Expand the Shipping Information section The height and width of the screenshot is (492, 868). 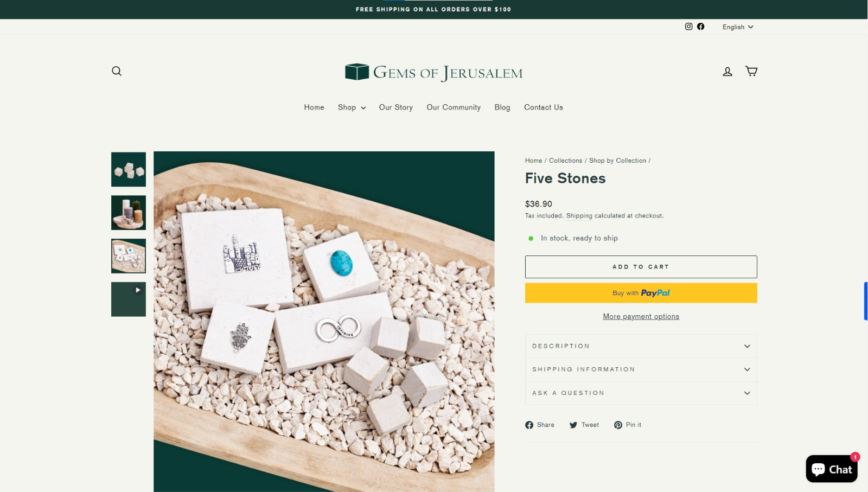641,369
